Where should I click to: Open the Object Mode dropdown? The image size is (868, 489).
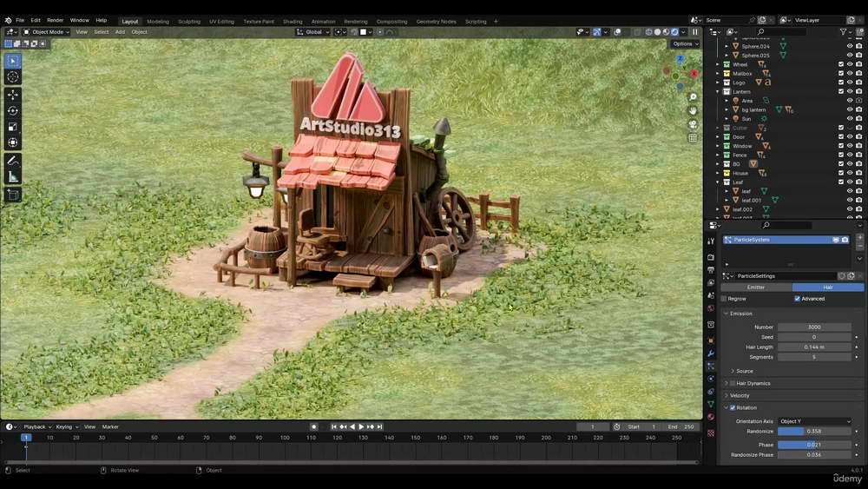[x=46, y=32]
